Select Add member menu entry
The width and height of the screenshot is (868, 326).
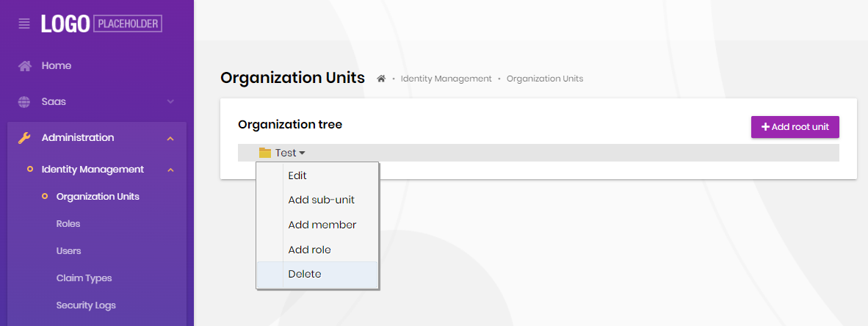click(x=322, y=225)
